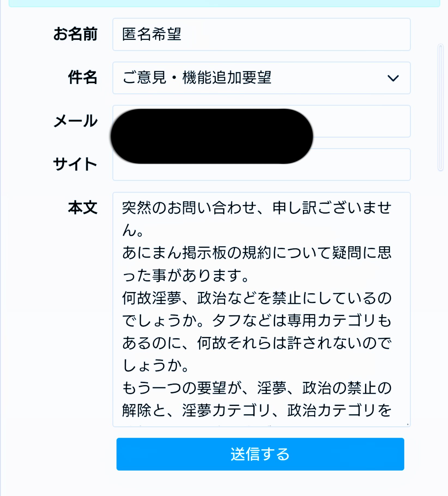Viewport: 448px width, 496px height.
Task: Click the 件名 field label
Action: pos(83,77)
